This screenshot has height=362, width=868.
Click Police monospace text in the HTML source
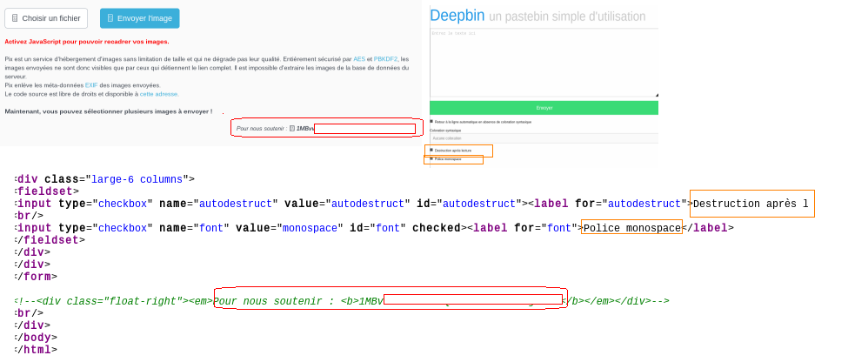click(x=632, y=228)
